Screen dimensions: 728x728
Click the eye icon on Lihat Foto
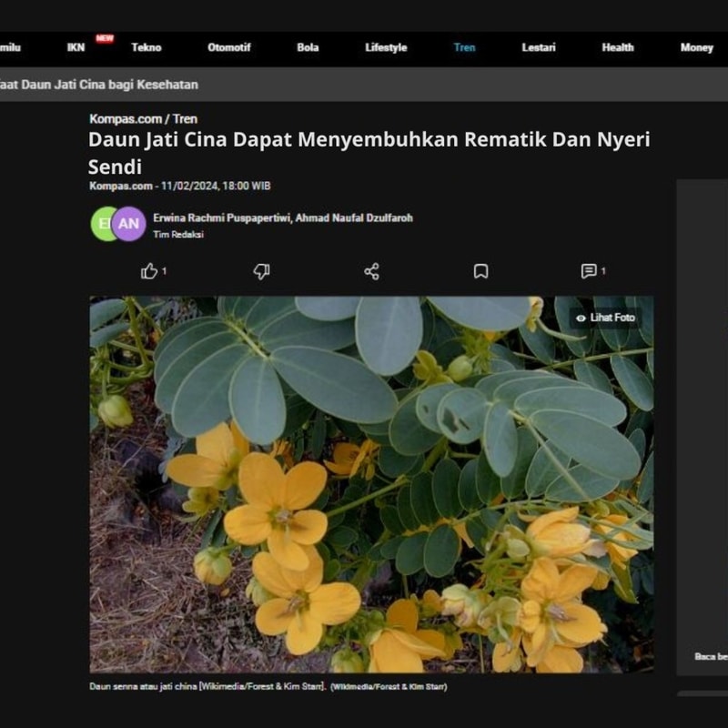pos(581,318)
